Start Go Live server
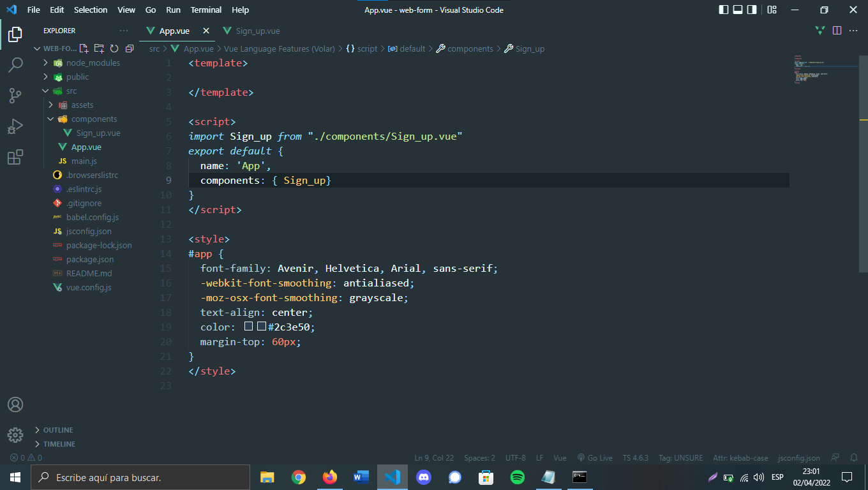The image size is (868, 490). coord(595,458)
